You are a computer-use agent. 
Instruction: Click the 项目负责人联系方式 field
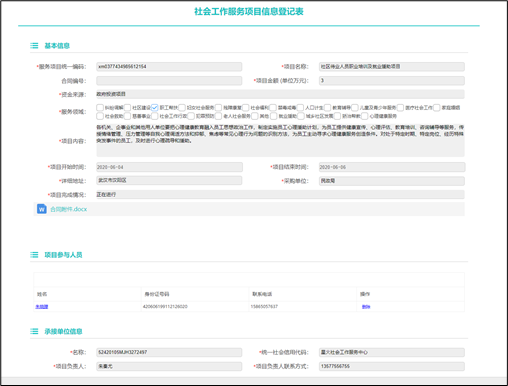pyautogui.click(x=392, y=366)
